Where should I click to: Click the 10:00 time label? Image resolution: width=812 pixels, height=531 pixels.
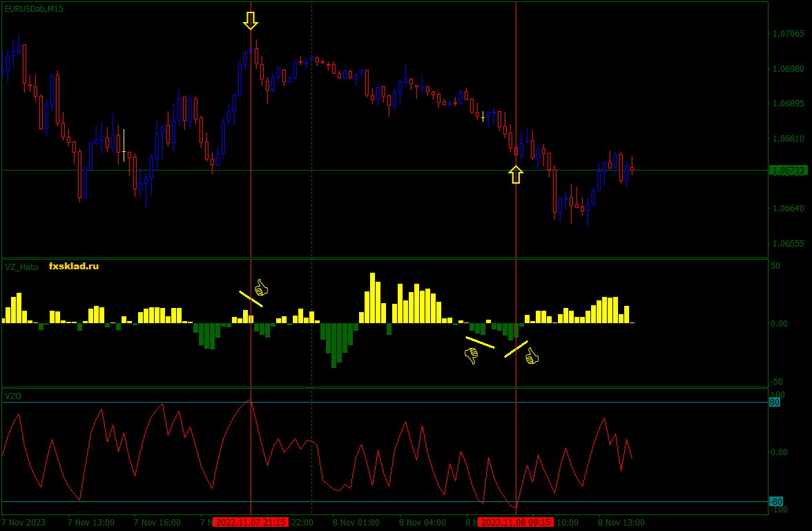pyautogui.click(x=567, y=522)
